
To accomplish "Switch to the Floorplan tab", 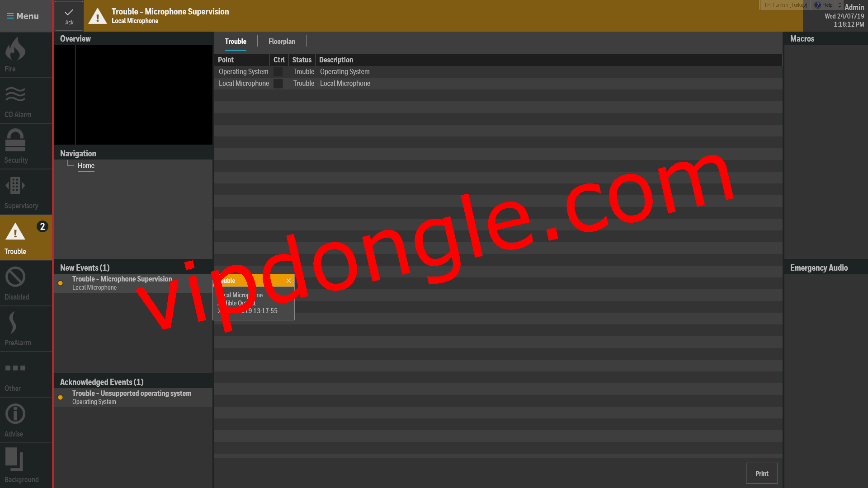I will point(282,41).
